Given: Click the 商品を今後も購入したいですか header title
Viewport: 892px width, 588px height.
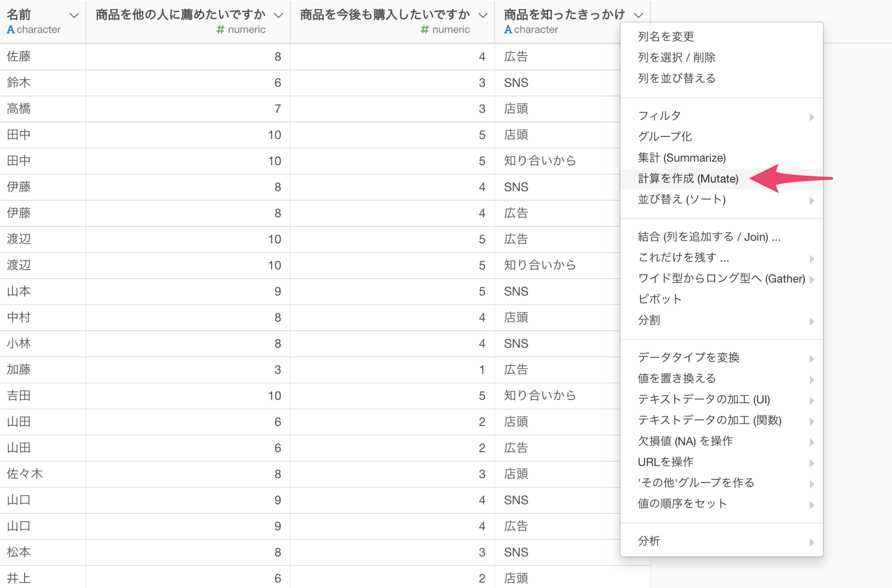Looking at the screenshot, I should (x=385, y=14).
